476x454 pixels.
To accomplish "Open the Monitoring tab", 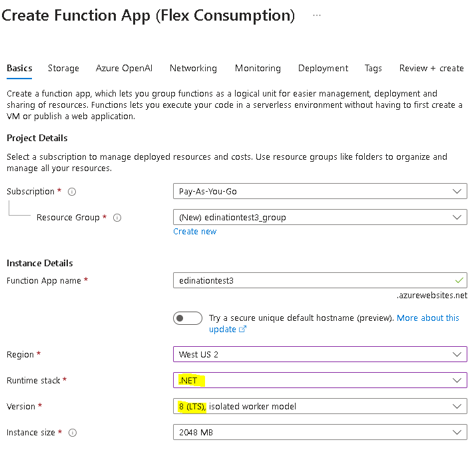I will click(258, 69).
